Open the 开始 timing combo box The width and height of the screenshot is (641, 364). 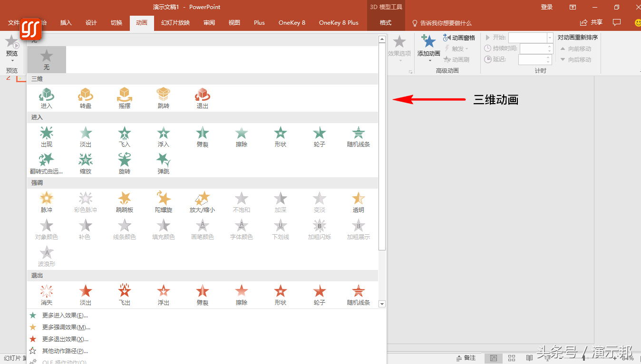tap(531, 38)
